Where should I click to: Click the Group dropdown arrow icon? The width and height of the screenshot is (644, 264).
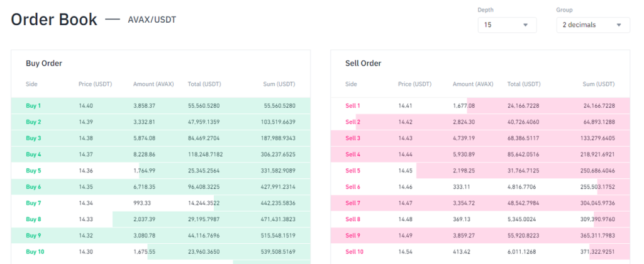pos(619,25)
